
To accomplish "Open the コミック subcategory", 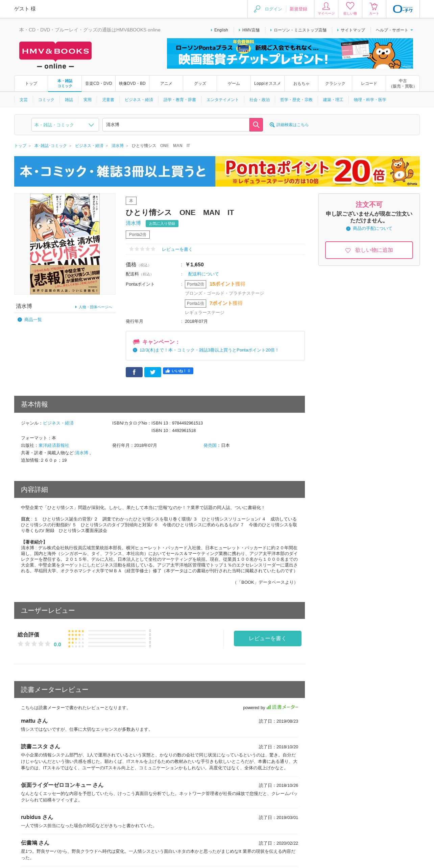I will [x=46, y=100].
